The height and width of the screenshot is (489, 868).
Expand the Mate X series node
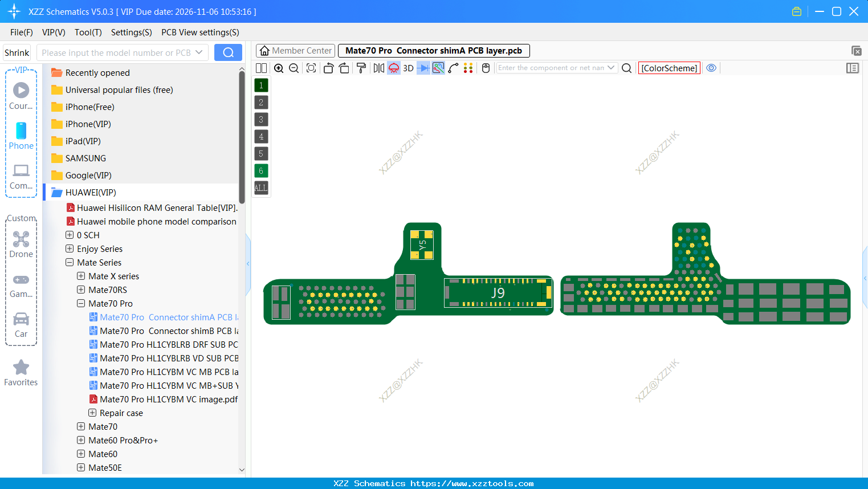[81, 276]
